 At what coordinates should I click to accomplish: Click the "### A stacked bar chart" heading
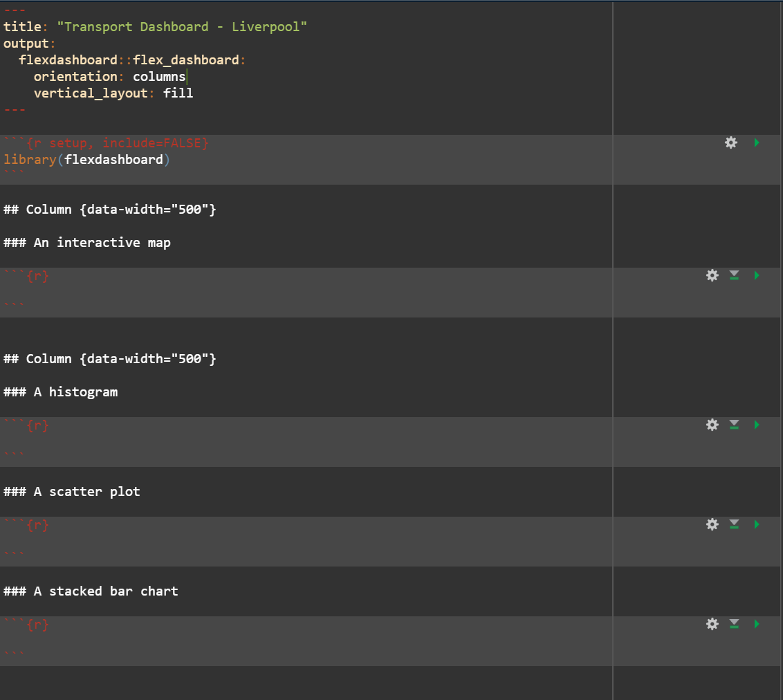click(x=91, y=591)
